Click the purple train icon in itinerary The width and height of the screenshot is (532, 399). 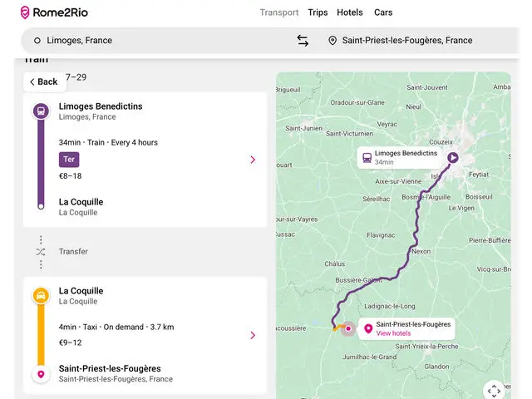(x=41, y=111)
